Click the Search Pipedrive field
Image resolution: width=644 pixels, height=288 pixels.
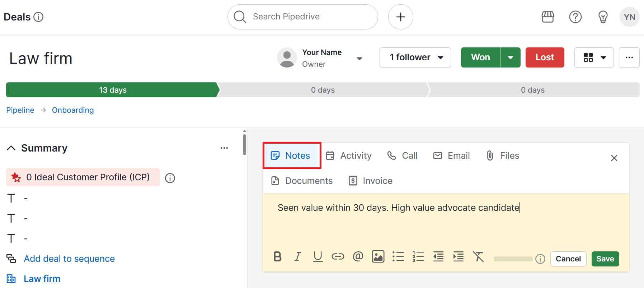pos(302,17)
